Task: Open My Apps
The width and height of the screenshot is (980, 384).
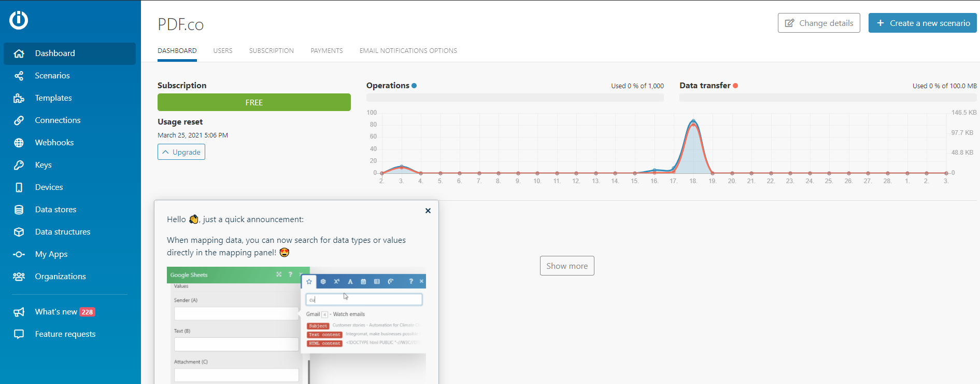Action: (69, 254)
